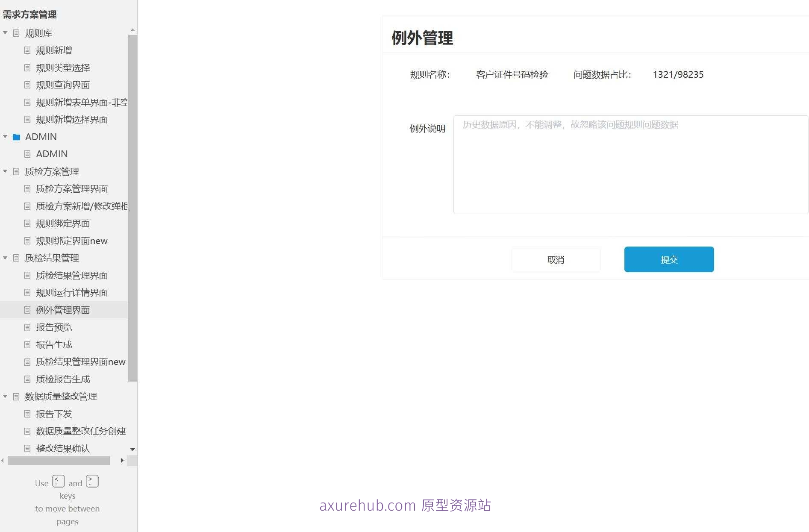Collapse the 规则库 tree section

[x=5, y=33]
